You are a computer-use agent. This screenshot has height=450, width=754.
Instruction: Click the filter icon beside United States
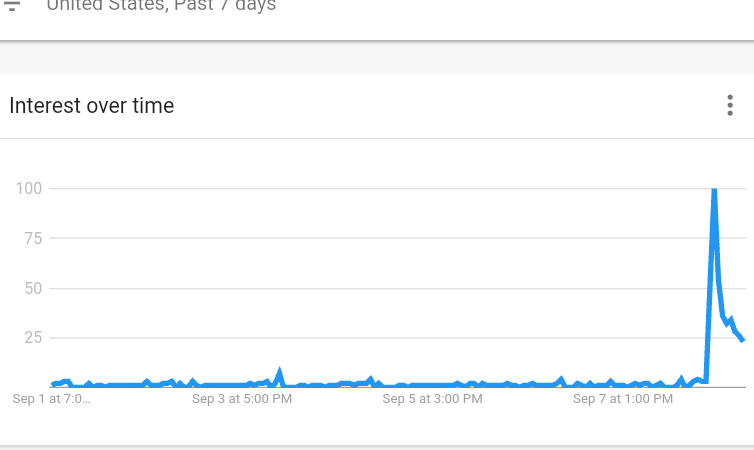12,5
